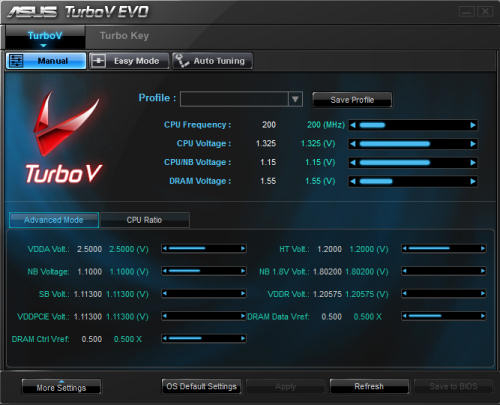
Task: Decrease DRAM Voltage with left arrow
Action: 353,181
